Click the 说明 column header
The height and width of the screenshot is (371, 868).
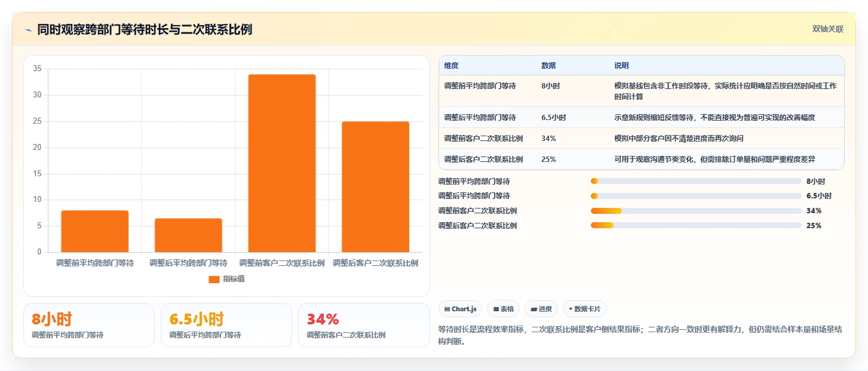click(621, 66)
